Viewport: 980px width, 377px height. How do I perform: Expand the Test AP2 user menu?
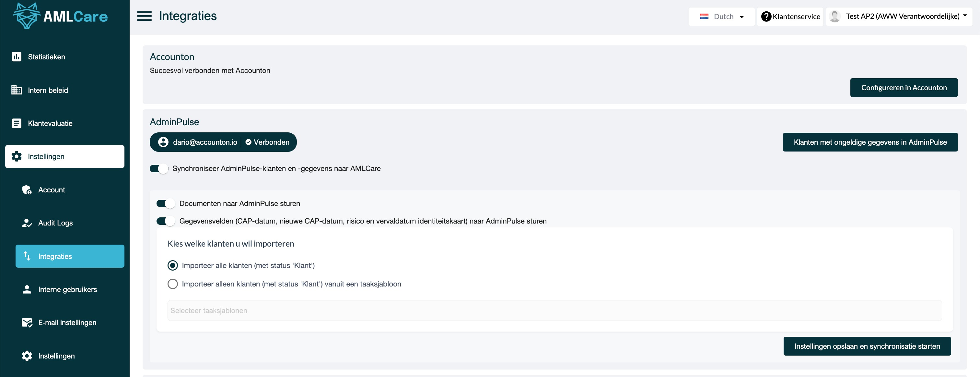(899, 16)
